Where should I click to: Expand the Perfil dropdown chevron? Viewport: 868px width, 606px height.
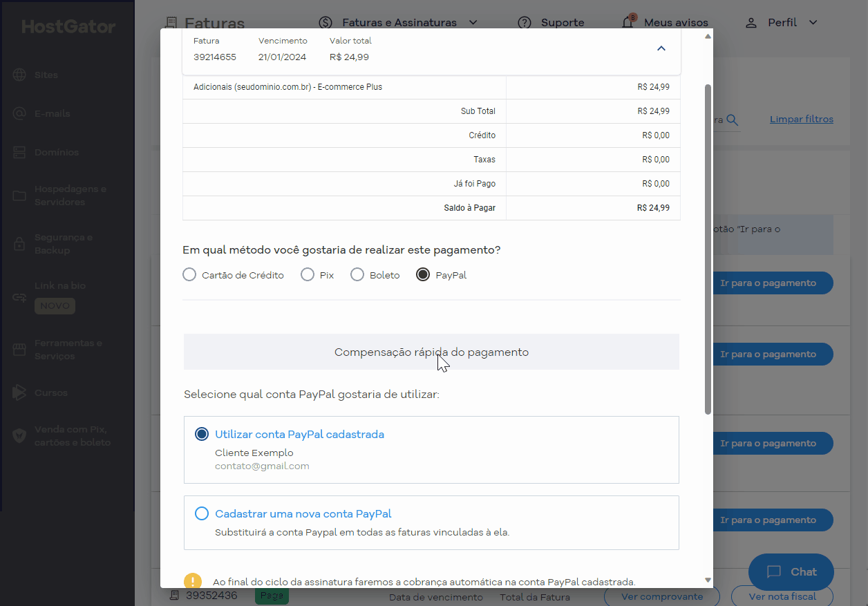click(x=813, y=23)
